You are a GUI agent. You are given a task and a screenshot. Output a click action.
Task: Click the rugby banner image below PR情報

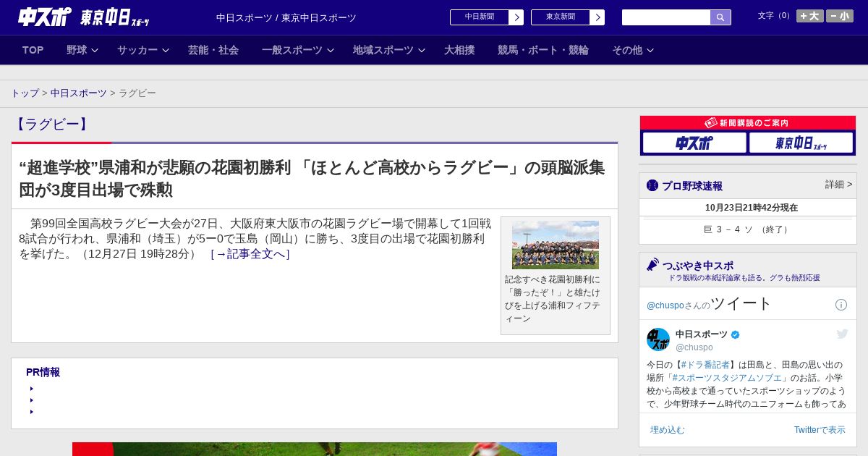(x=315, y=449)
